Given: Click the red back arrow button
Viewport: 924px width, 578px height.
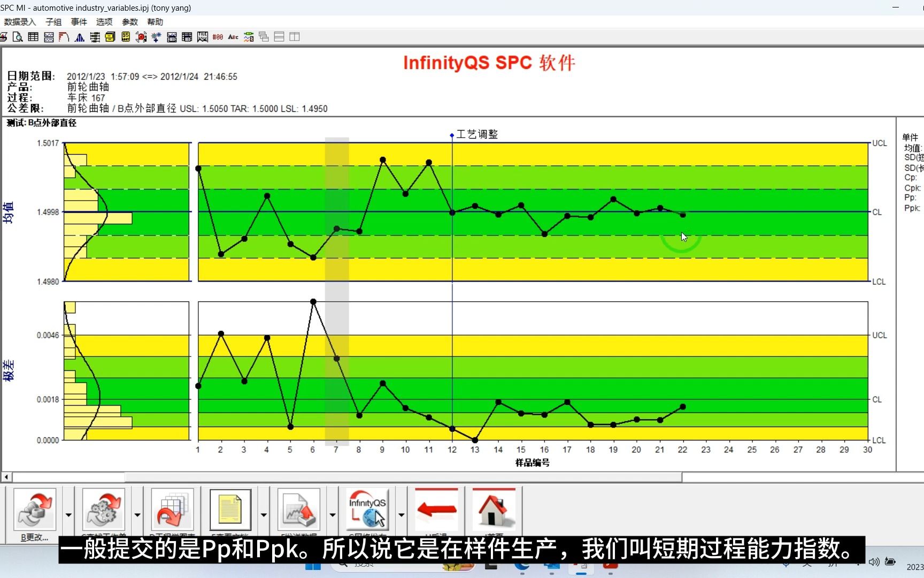Looking at the screenshot, I should 436,509.
